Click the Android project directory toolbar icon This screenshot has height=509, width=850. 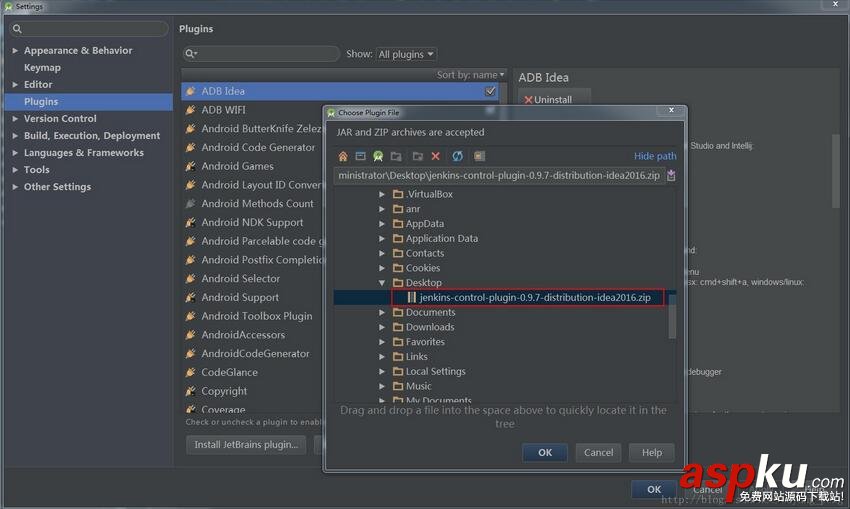click(378, 156)
